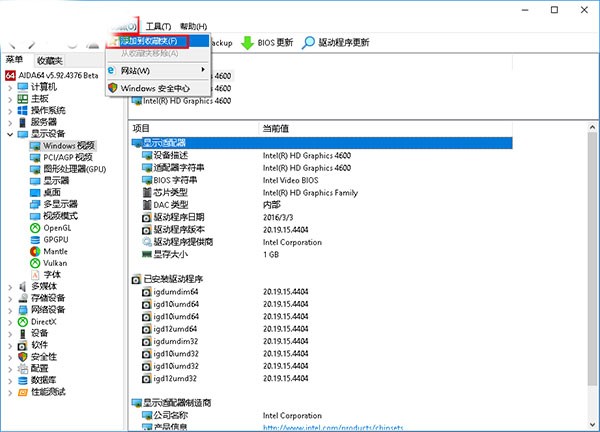Switch to the 收藏夹 tab
600x432 pixels.
(51, 60)
